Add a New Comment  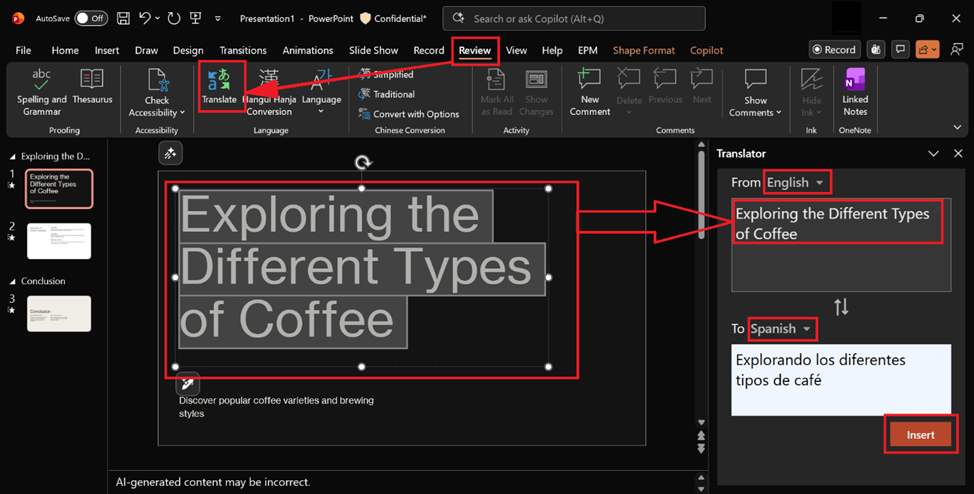589,93
